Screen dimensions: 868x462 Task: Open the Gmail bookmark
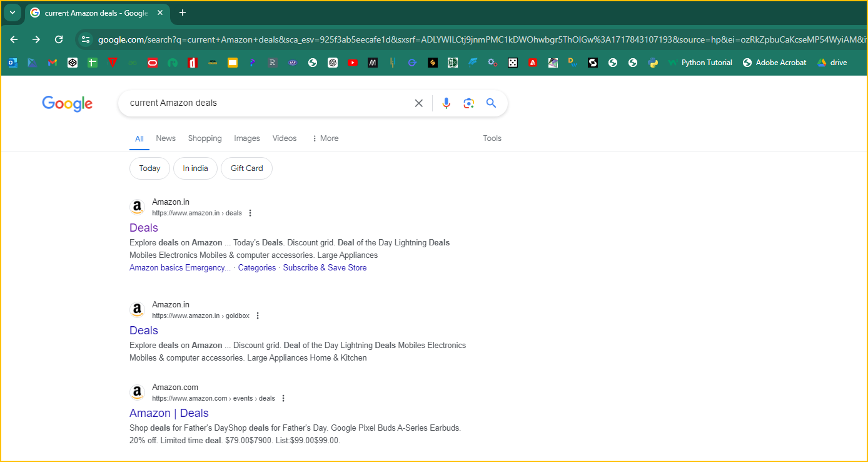pyautogui.click(x=53, y=63)
